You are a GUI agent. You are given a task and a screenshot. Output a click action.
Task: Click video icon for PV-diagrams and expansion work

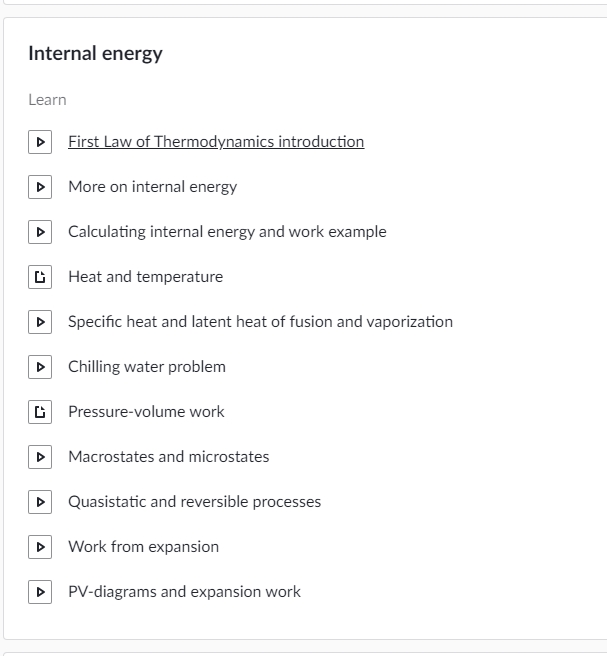coord(40,592)
